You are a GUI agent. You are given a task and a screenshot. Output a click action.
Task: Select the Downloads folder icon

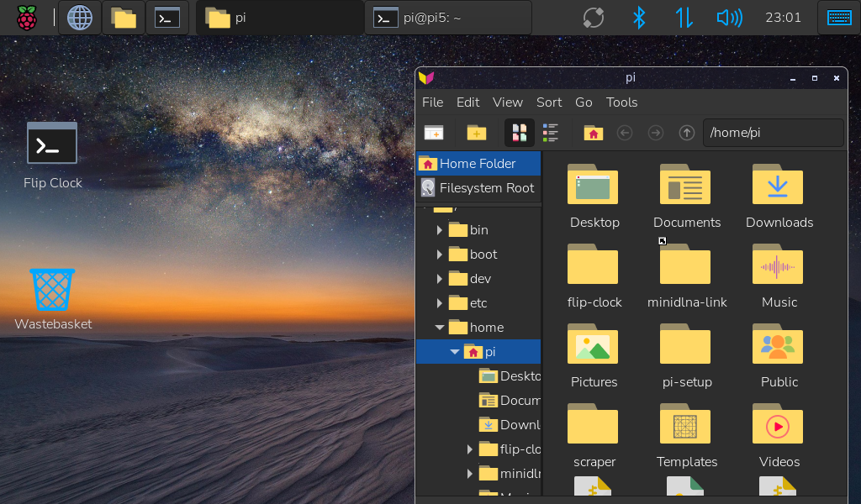pyautogui.click(x=779, y=197)
